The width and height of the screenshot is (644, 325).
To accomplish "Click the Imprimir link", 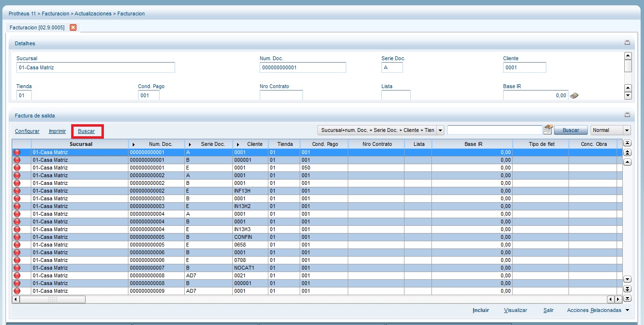I will 57,131.
